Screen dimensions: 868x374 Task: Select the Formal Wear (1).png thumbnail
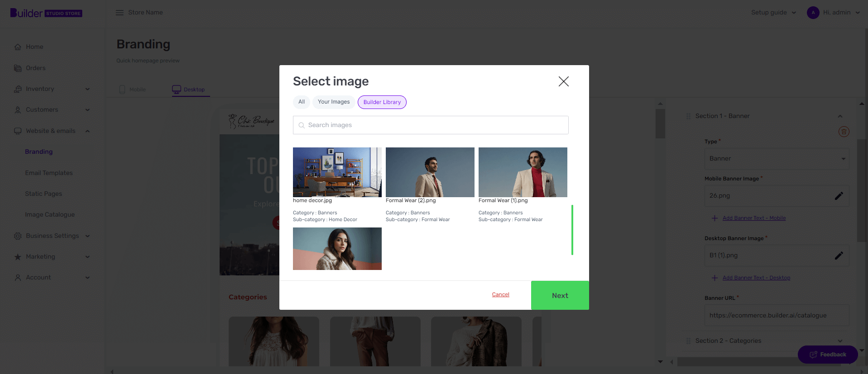click(x=523, y=172)
